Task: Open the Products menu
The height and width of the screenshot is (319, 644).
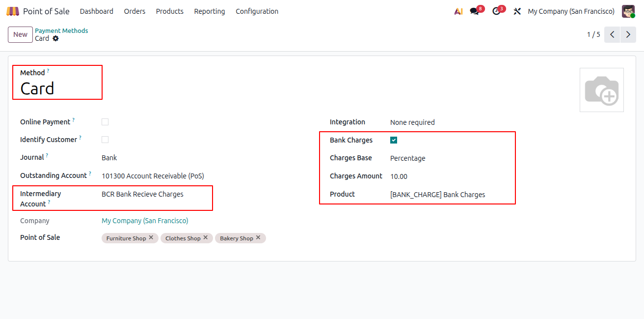Action: pyautogui.click(x=170, y=11)
